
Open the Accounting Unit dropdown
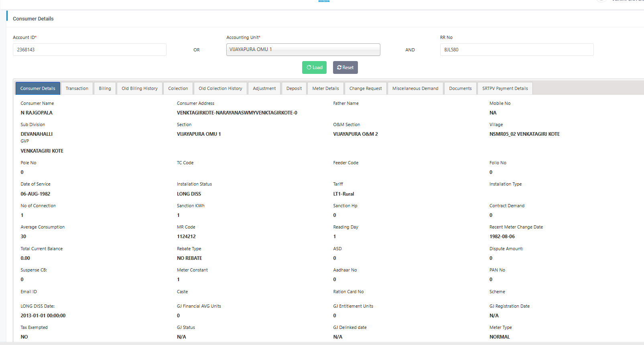(303, 50)
